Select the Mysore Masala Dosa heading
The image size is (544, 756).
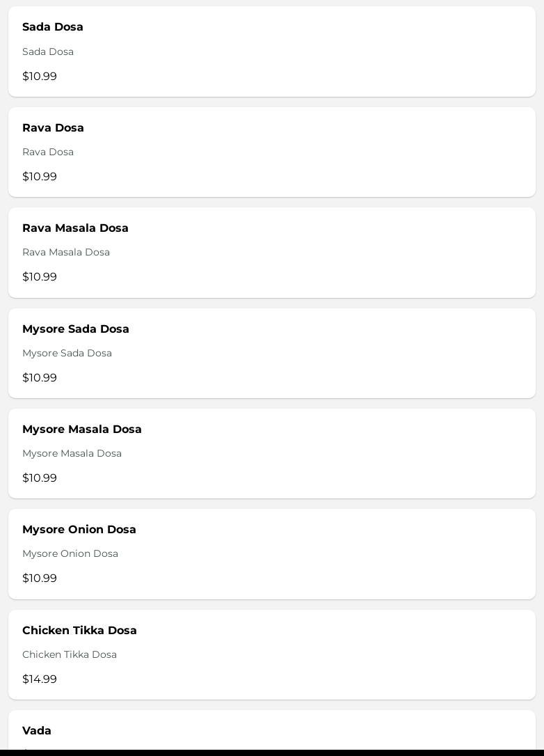tap(82, 430)
